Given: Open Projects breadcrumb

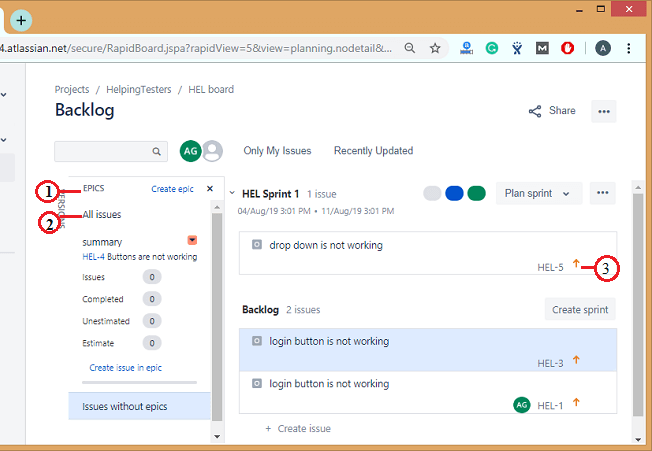Looking at the screenshot, I should [72, 89].
